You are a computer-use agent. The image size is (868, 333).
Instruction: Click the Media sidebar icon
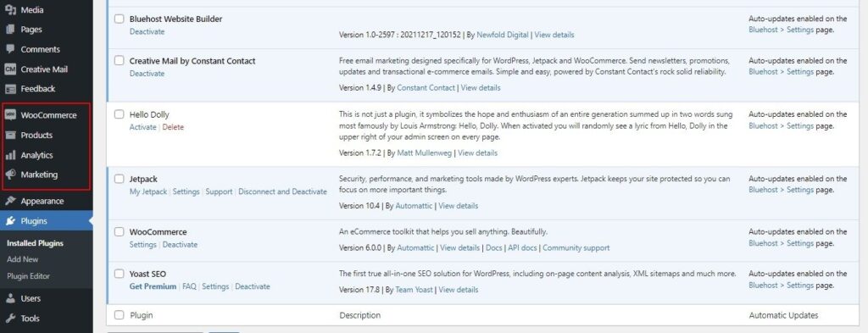(x=10, y=10)
